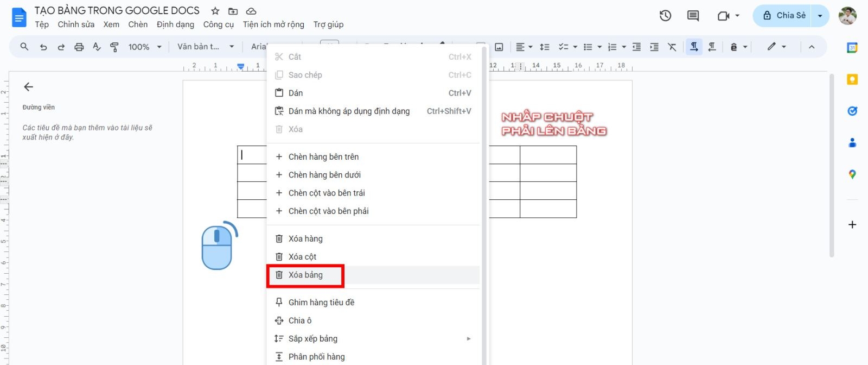868x365 pixels.
Task: Check cloud save document status
Action: click(251, 11)
